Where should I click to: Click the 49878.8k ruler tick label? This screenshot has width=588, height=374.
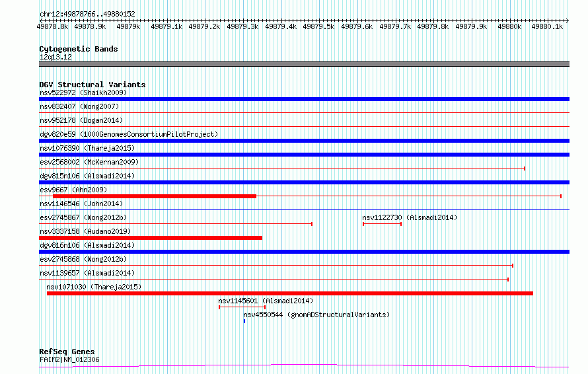click(x=52, y=26)
